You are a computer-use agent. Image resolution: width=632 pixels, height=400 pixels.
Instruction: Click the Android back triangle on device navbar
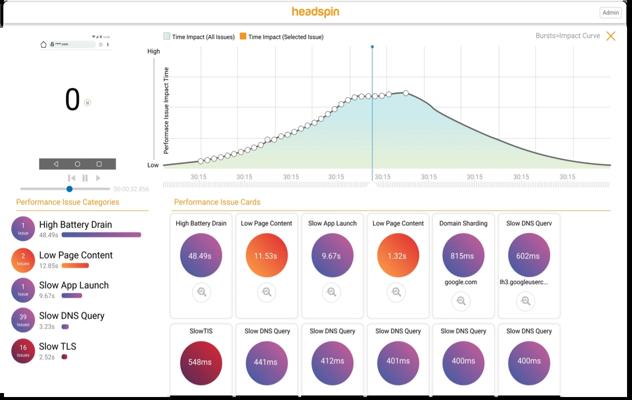[x=56, y=164]
